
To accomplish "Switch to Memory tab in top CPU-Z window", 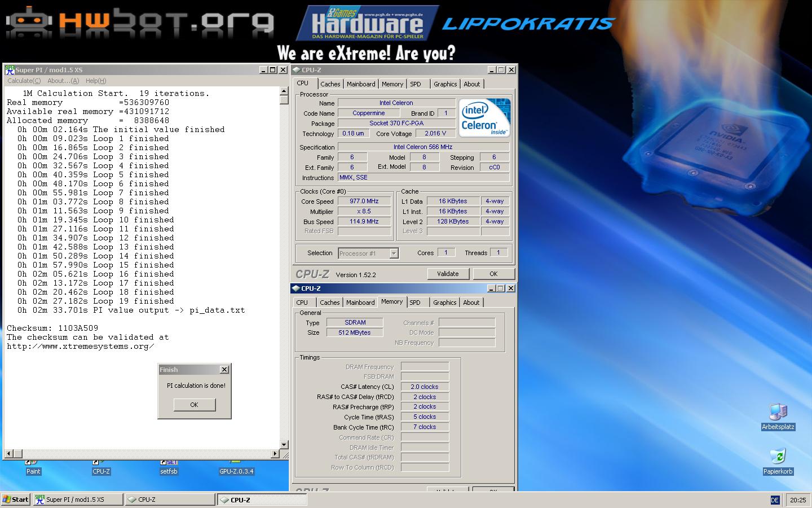I will pyautogui.click(x=392, y=84).
